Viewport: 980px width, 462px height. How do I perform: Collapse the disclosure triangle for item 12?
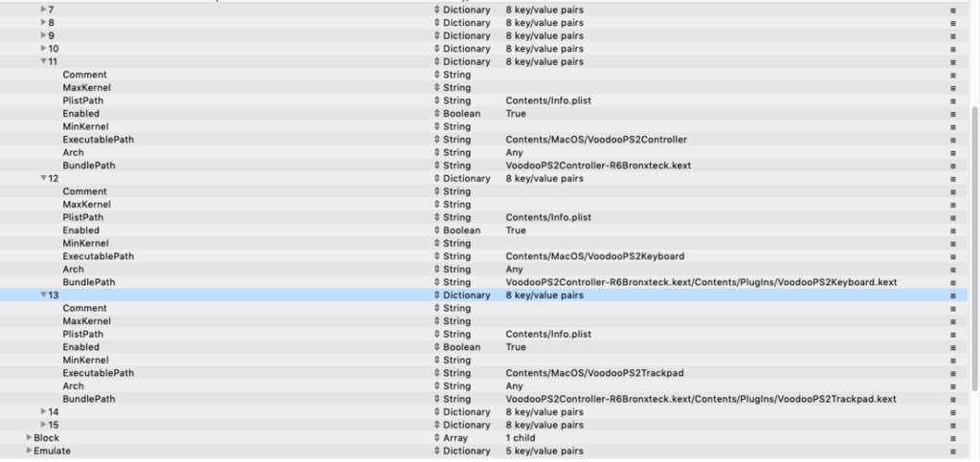point(43,179)
